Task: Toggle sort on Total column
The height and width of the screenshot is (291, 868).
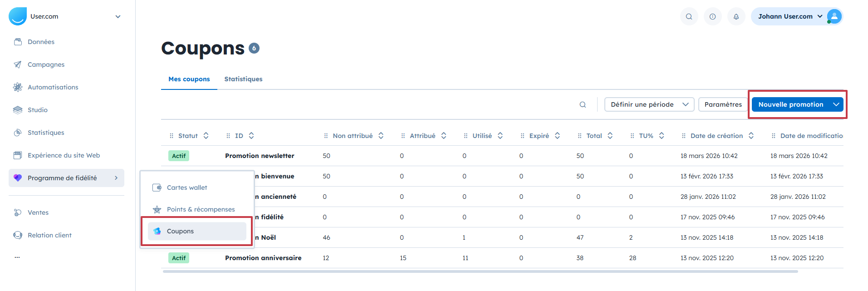Action: (x=610, y=136)
